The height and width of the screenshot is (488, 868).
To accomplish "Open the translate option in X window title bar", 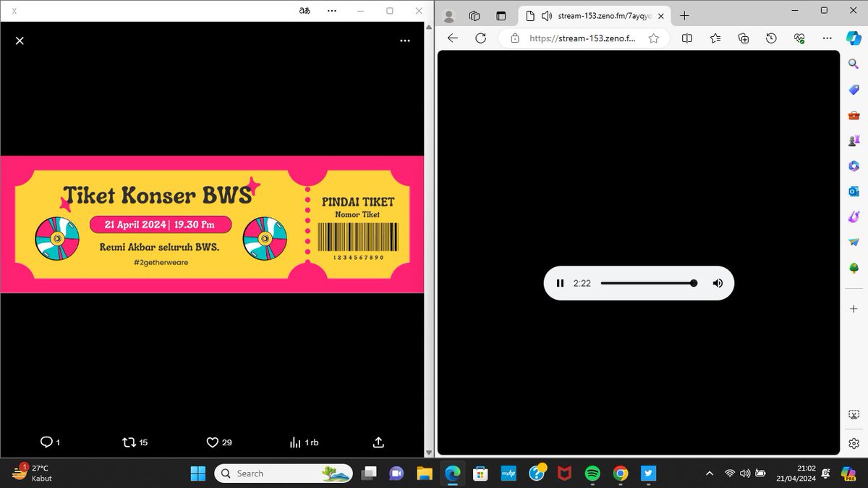I will (x=305, y=11).
